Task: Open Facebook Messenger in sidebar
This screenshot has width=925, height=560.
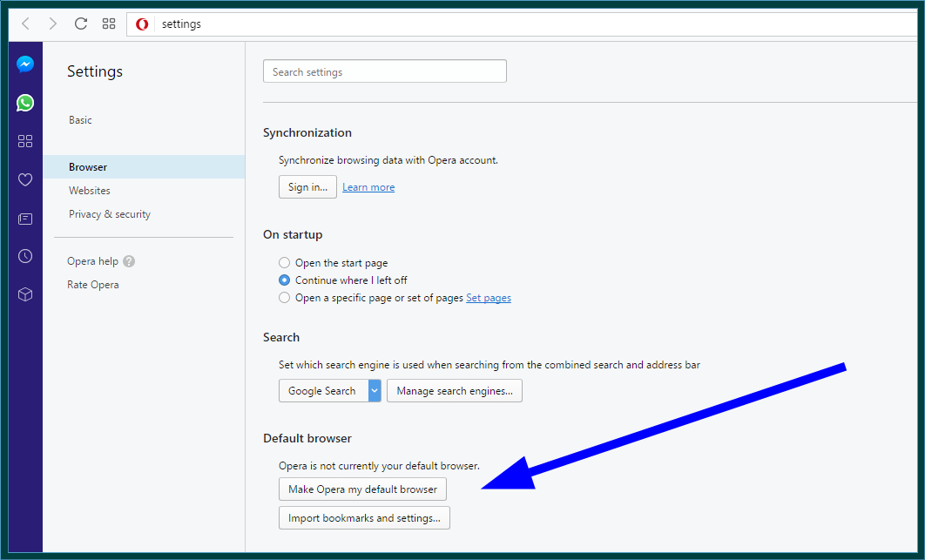Action: (24, 64)
